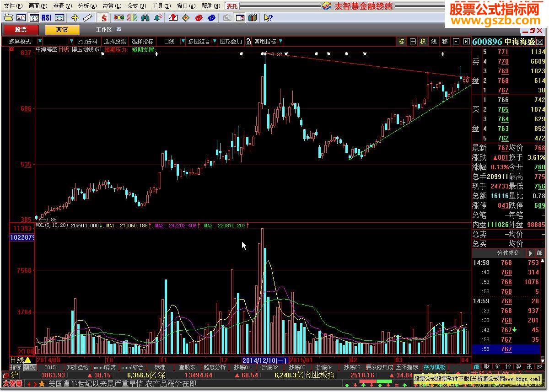The height and width of the screenshot is (392, 549).
Task: Toggle the 移 shift button
Action: pos(445,41)
